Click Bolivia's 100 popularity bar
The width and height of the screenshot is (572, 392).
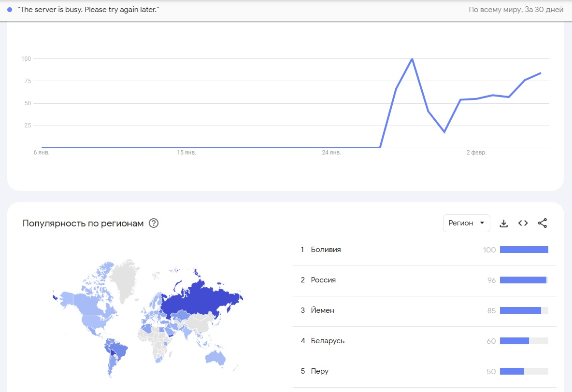click(x=524, y=250)
